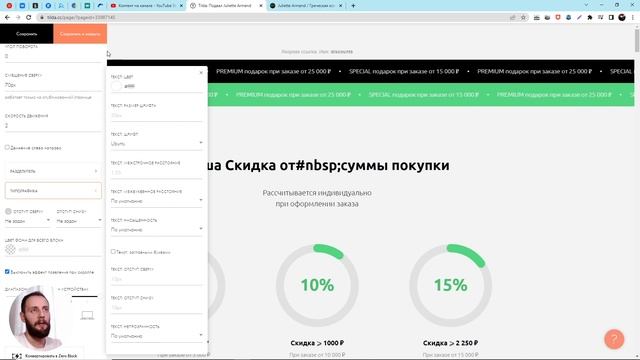
Task: Bookmark this page with the star icon
Action: coord(523,18)
